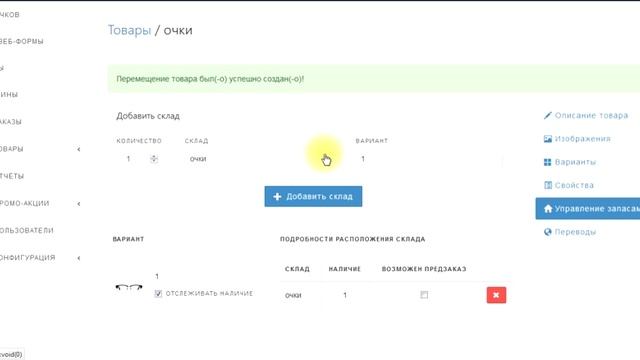Open the Описание товара tab
Screen dimensions: 640x360
tap(586, 116)
